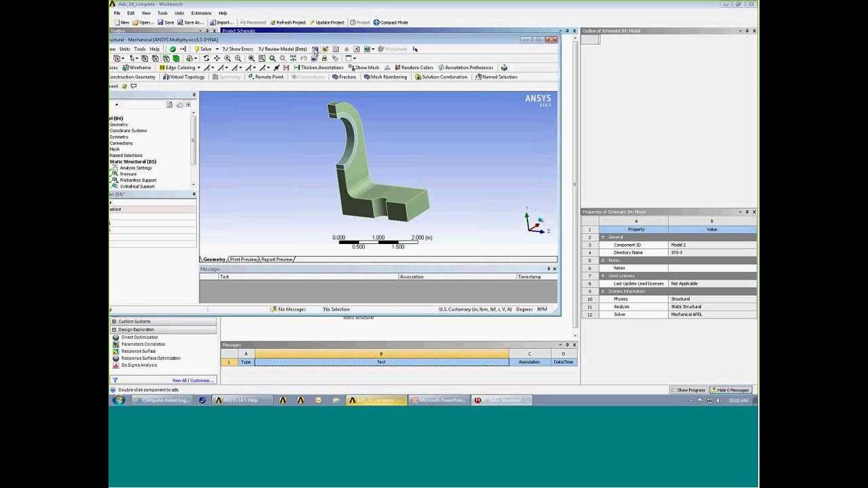The width and height of the screenshot is (868, 488).
Task: Click Mesh Numbering
Action: tap(385, 77)
